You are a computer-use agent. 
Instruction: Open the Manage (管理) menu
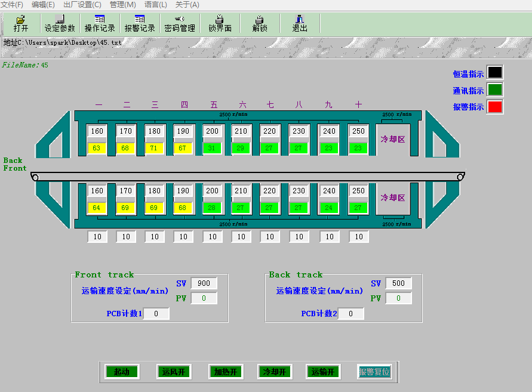[x=122, y=5]
